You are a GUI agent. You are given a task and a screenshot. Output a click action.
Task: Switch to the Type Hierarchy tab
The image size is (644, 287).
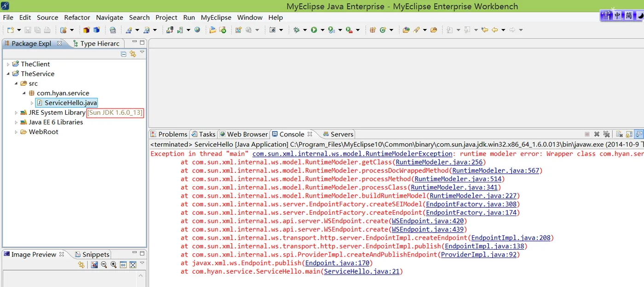[96, 43]
